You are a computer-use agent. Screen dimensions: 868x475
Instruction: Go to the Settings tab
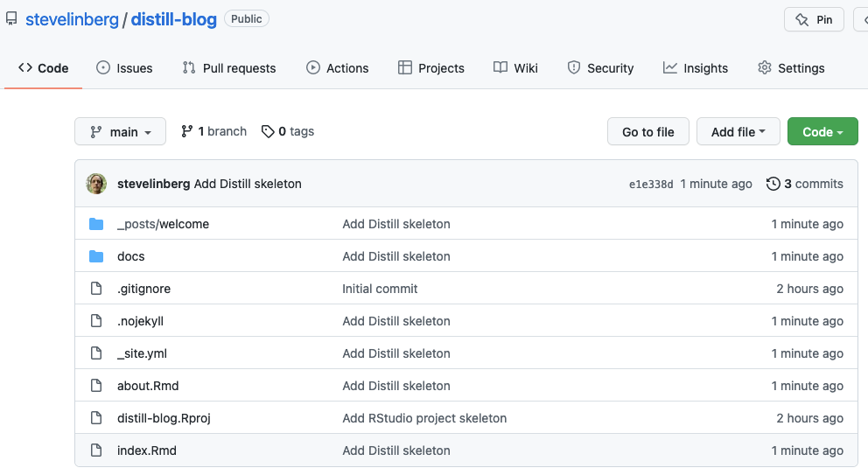pyautogui.click(x=791, y=68)
